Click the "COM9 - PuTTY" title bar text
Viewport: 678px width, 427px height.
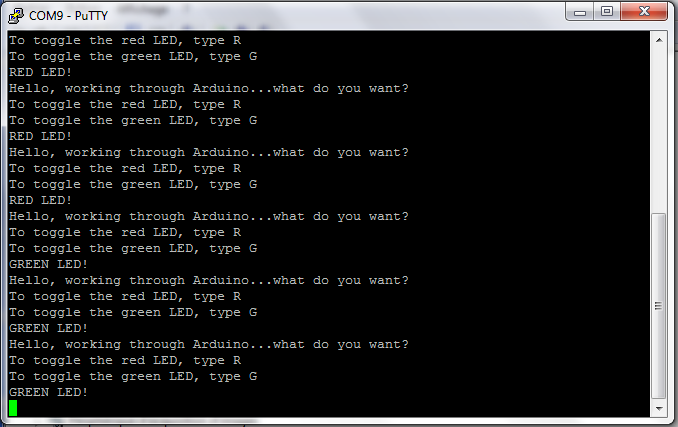[x=69, y=13]
